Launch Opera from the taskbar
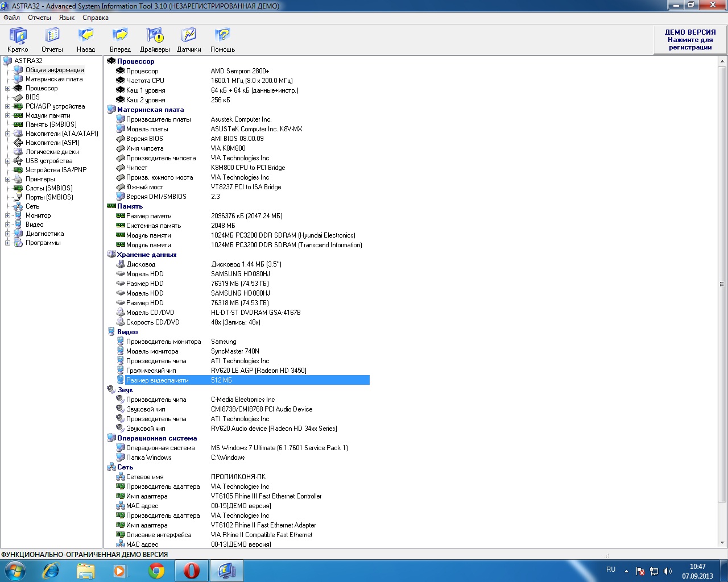The width and height of the screenshot is (728, 582). 192,571
